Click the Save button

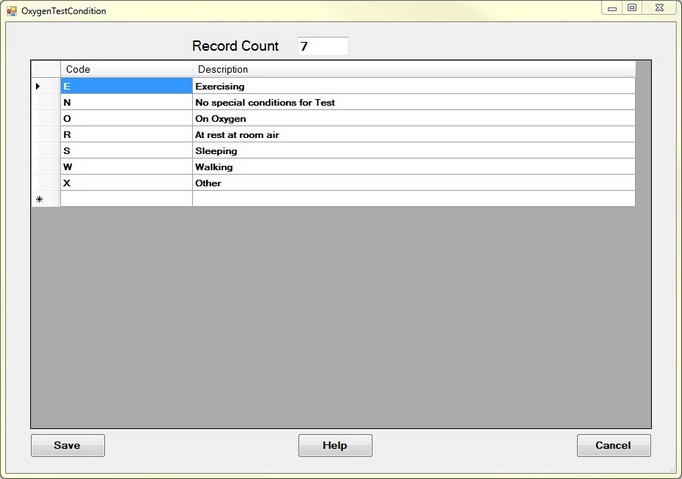point(67,445)
